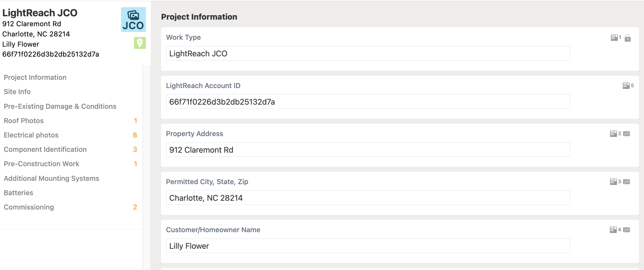Click Permitted City presentation chart icon

(x=627, y=182)
